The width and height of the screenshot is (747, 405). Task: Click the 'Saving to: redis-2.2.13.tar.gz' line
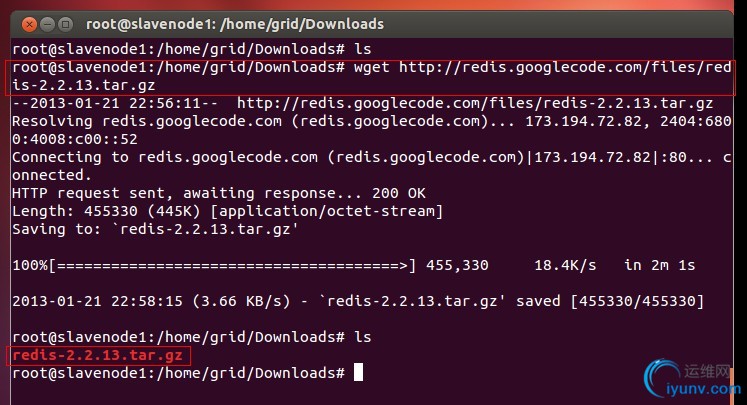pos(155,229)
